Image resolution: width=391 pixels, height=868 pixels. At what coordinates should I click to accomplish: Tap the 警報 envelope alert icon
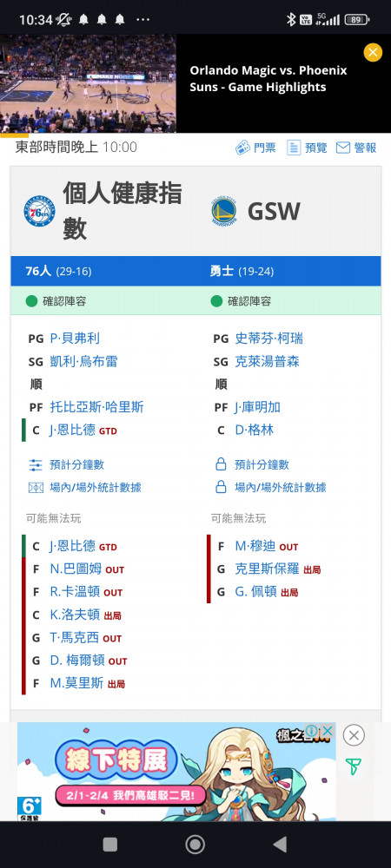(343, 148)
